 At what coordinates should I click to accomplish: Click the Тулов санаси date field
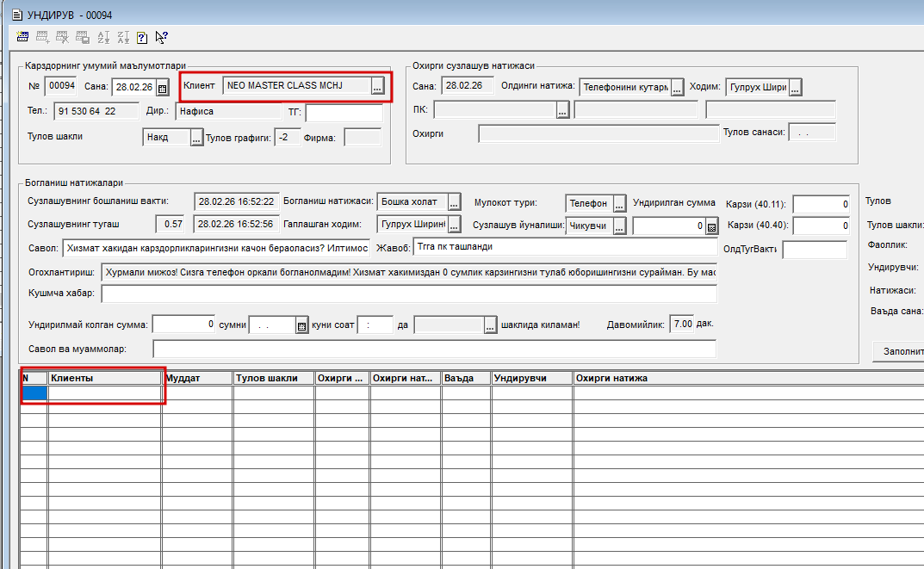[812, 133]
